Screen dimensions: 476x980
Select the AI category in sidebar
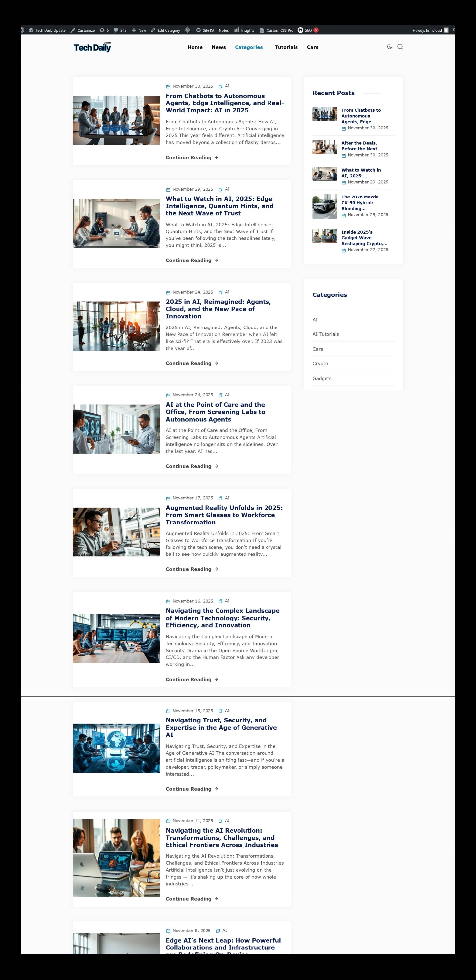click(315, 320)
